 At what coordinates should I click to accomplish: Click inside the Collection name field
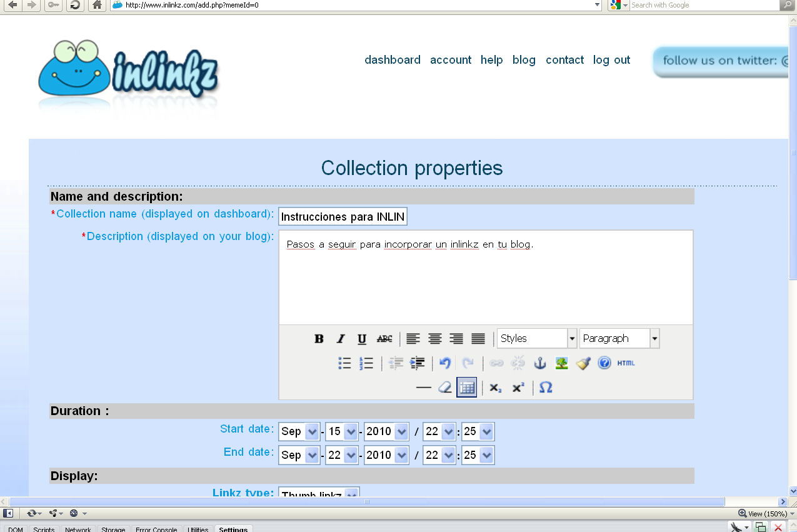tap(343, 216)
